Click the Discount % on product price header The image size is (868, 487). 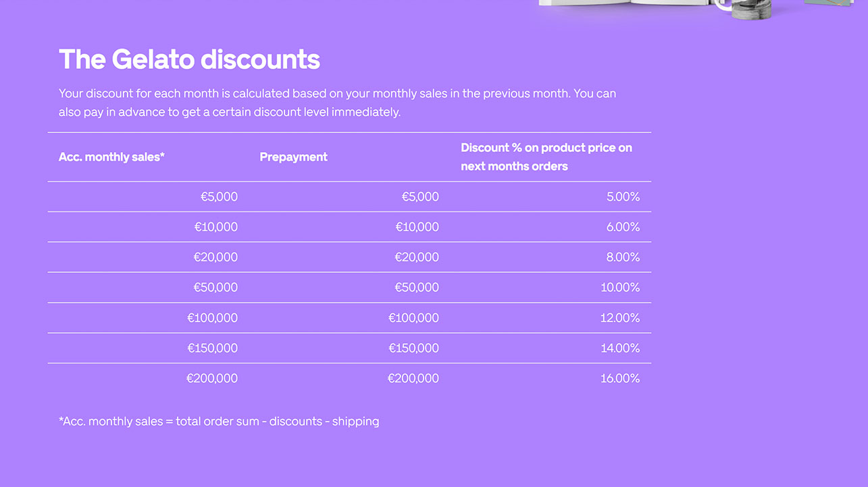[x=546, y=157]
